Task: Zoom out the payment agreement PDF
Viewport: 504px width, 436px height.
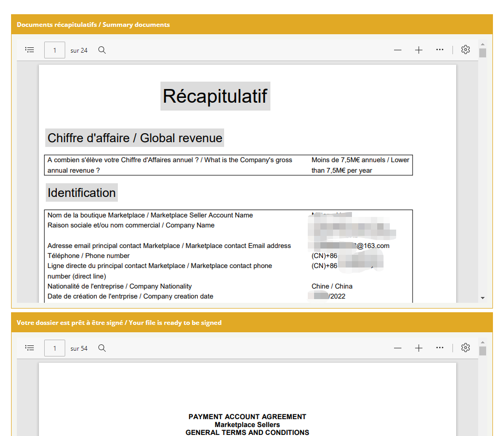Action: pyautogui.click(x=398, y=348)
